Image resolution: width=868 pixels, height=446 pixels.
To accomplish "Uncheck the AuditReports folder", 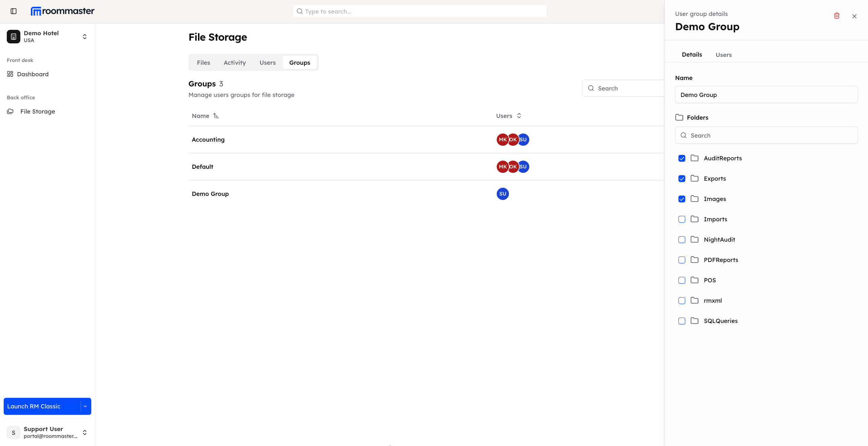I will pyautogui.click(x=682, y=158).
